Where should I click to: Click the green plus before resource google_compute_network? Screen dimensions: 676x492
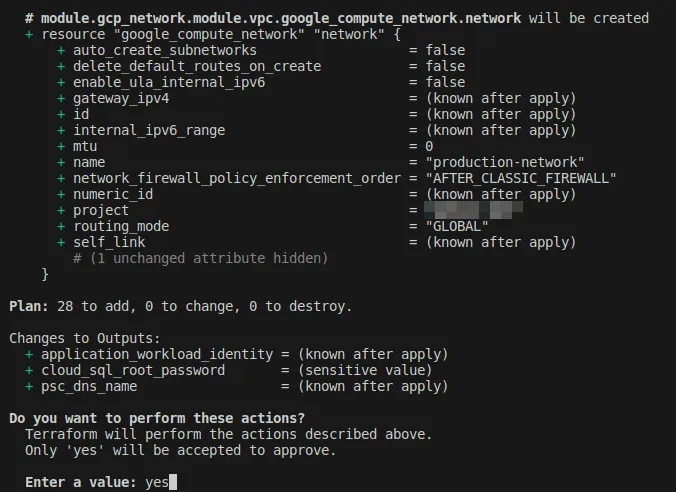29,34
